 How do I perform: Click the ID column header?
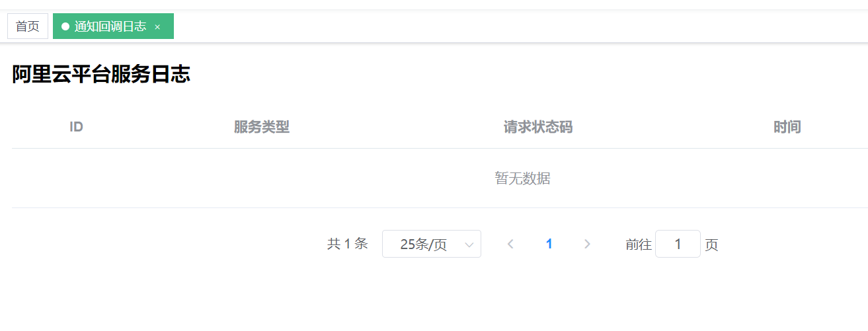tap(76, 127)
